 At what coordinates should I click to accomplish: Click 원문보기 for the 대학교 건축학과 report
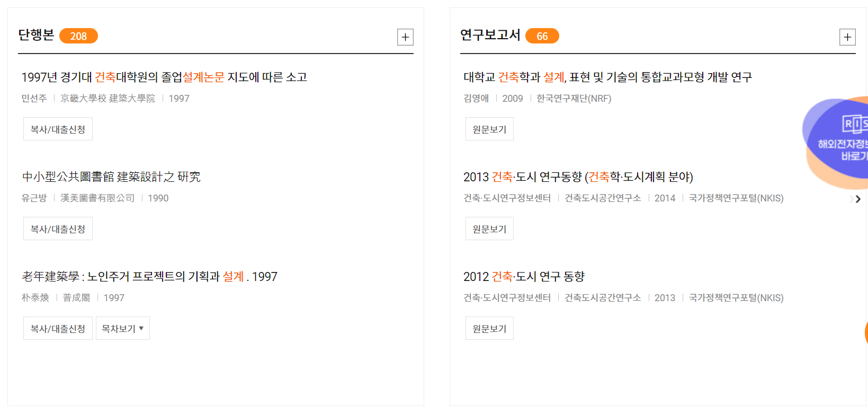click(x=489, y=128)
